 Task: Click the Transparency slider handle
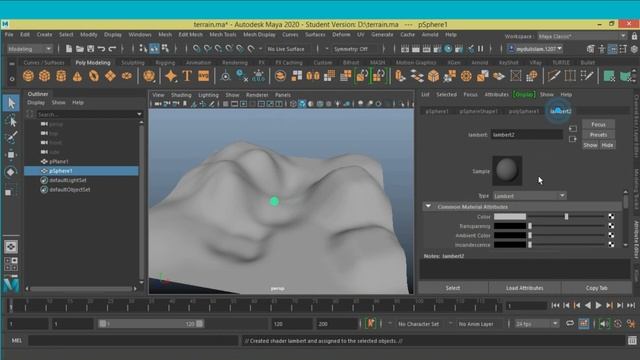[x=530, y=226]
